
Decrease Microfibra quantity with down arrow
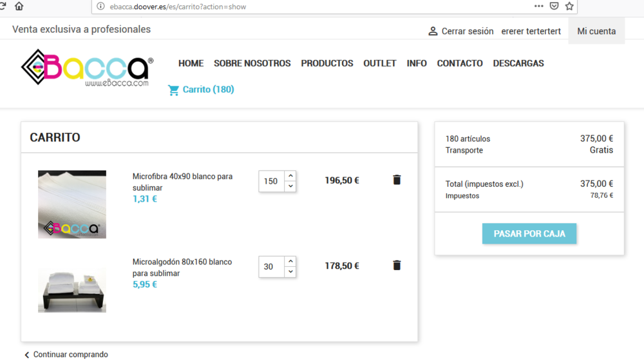pyautogui.click(x=290, y=186)
